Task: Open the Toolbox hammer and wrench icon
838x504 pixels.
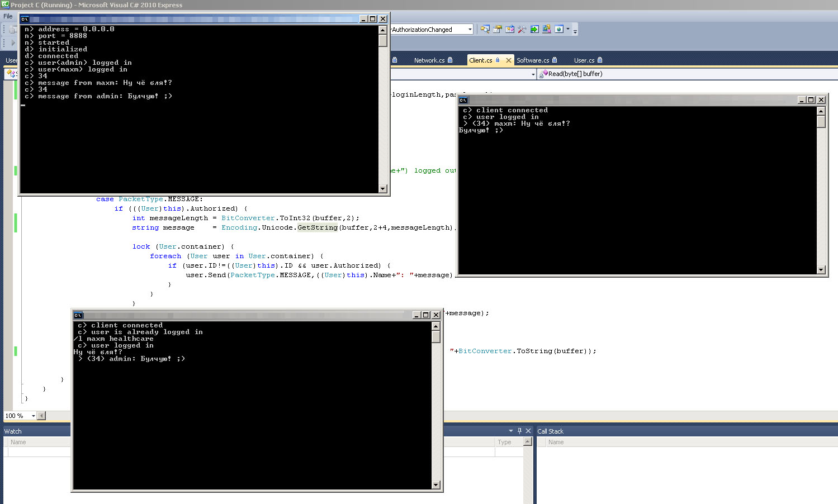Action: coord(522,30)
